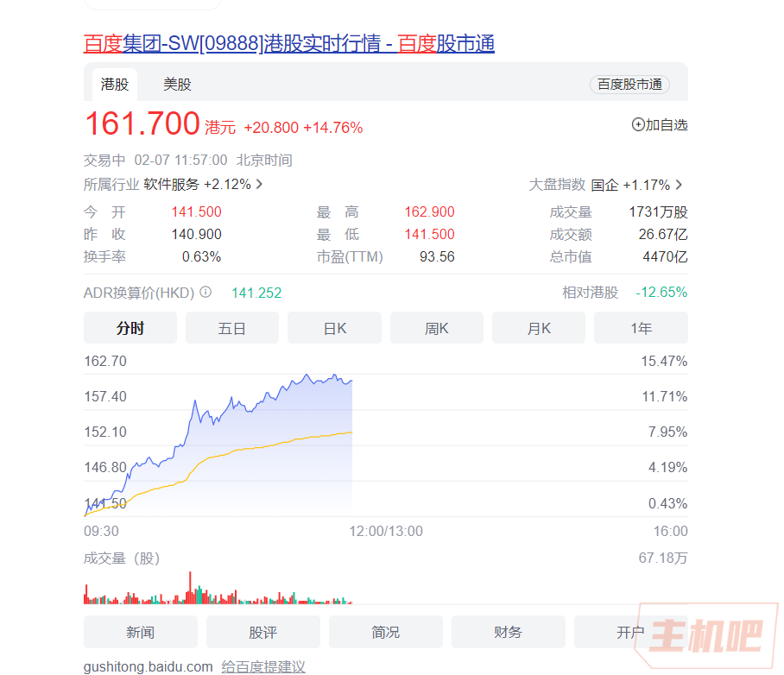
Task: Expand 国企 index chevron arrow
Action: click(x=679, y=185)
